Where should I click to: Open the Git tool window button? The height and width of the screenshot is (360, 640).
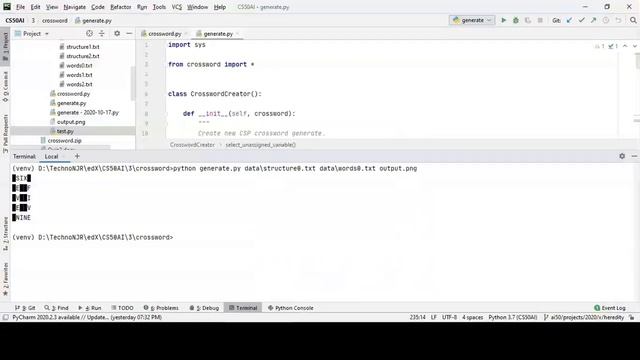(25, 308)
